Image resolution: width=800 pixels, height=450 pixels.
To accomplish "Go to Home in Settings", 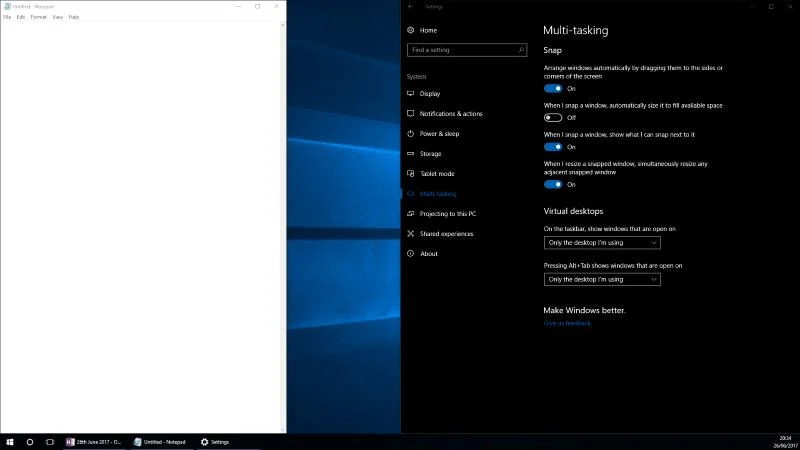I will (x=428, y=30).
